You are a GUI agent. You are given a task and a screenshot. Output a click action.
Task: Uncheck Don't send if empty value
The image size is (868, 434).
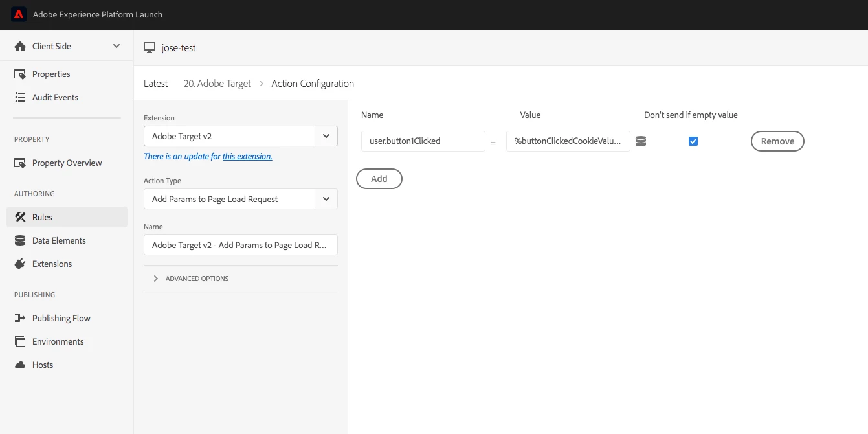(693, 141)
